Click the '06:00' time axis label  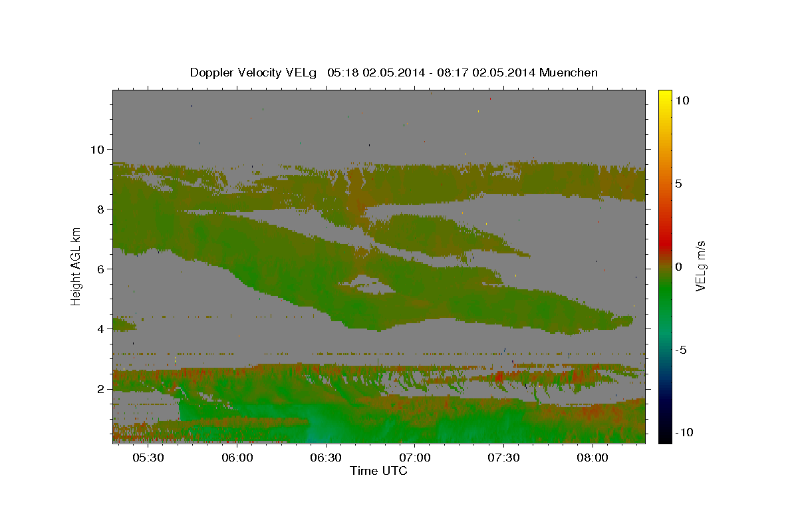237,458
